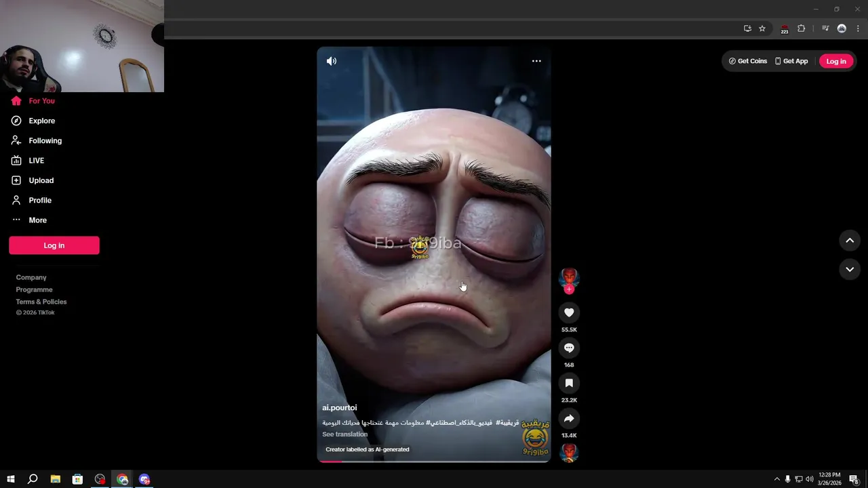Click See translation under the caption
Viewport: 868px width, 488px height.
344,434
